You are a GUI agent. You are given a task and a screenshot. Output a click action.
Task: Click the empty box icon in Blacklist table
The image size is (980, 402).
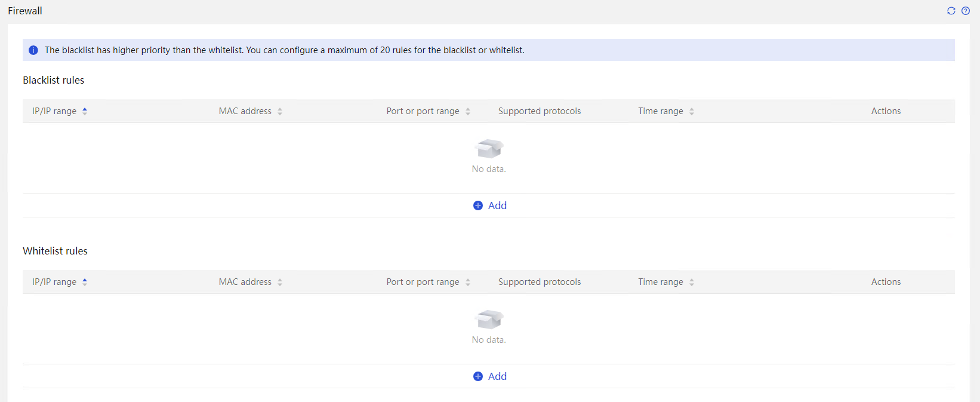[489, 149]
